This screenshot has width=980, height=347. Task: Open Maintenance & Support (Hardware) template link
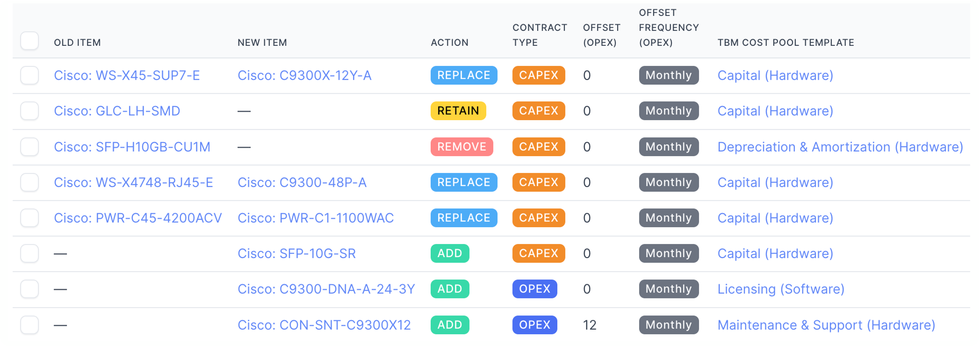(826, 325)
